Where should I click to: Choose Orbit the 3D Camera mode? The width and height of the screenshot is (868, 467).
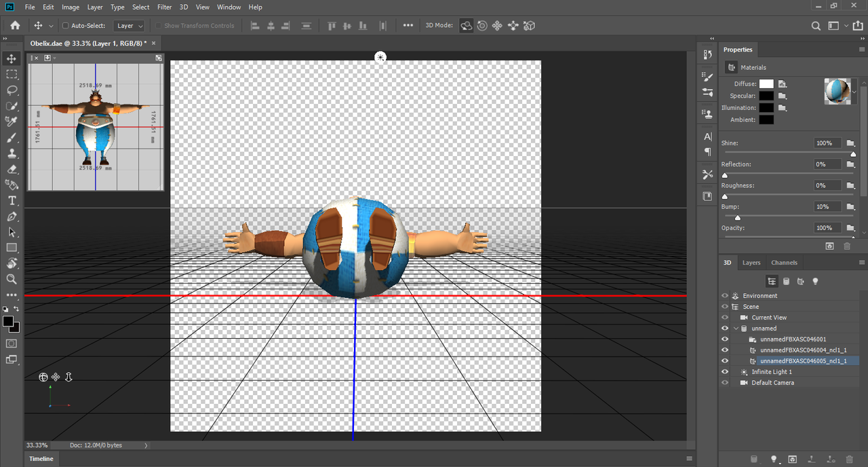tap(467, 26)
